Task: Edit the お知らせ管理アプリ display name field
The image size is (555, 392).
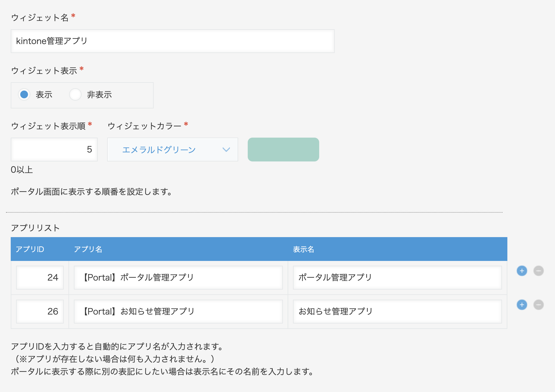Action: click(397, 312)
